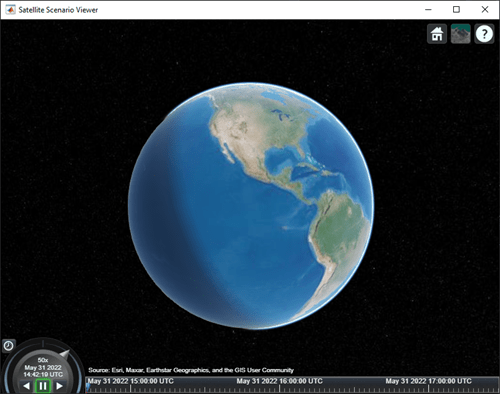Click South America on the globe
Image resolution: width=500 pixels, height=394 pixels.
(340, 242)
